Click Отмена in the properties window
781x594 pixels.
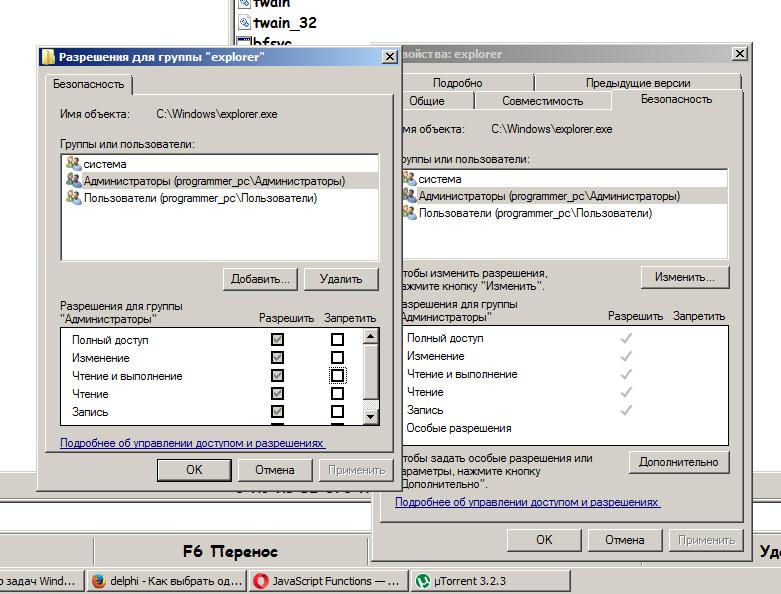point(625,540)
